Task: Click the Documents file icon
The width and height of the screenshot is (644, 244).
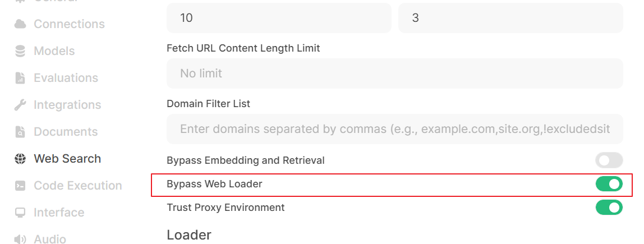Action: 20,132
